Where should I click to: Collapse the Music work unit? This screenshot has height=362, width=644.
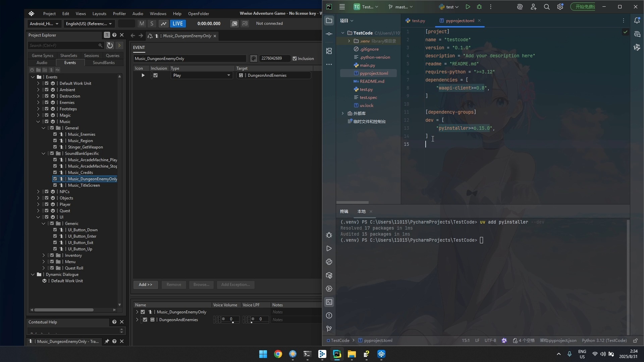38,121
